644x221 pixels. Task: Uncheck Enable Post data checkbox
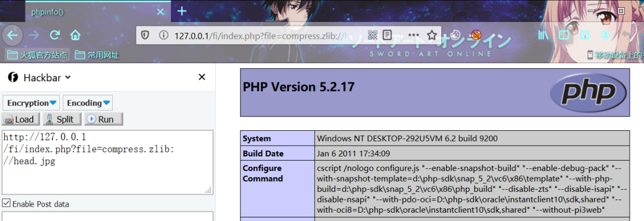click(x=6, y=203)
